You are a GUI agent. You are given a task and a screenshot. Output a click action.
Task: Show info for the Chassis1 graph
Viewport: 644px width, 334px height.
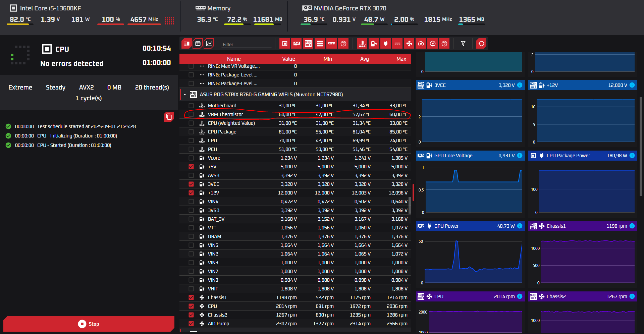[x=632, y=226]
